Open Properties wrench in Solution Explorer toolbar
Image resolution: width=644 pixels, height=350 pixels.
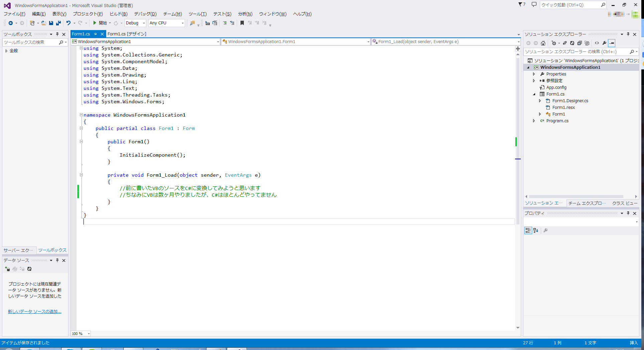click(604, 43)
